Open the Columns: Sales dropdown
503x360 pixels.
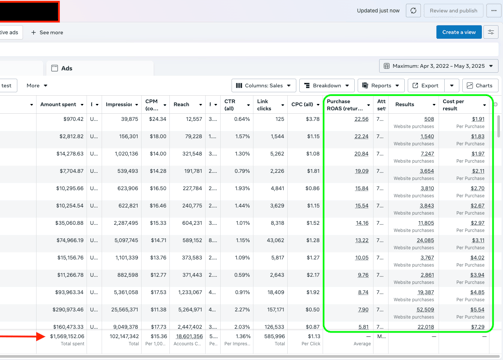point(264,86)
